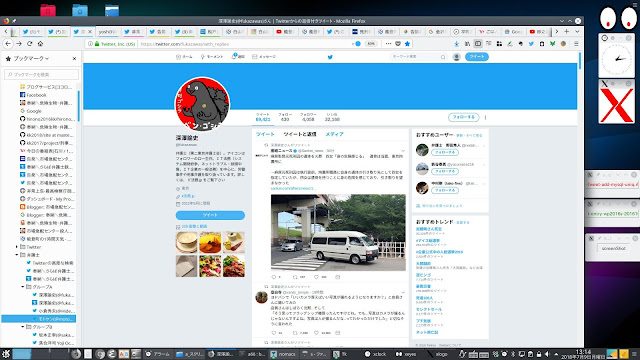Open the Firefox downloads arrow

[x=457, y=44]
